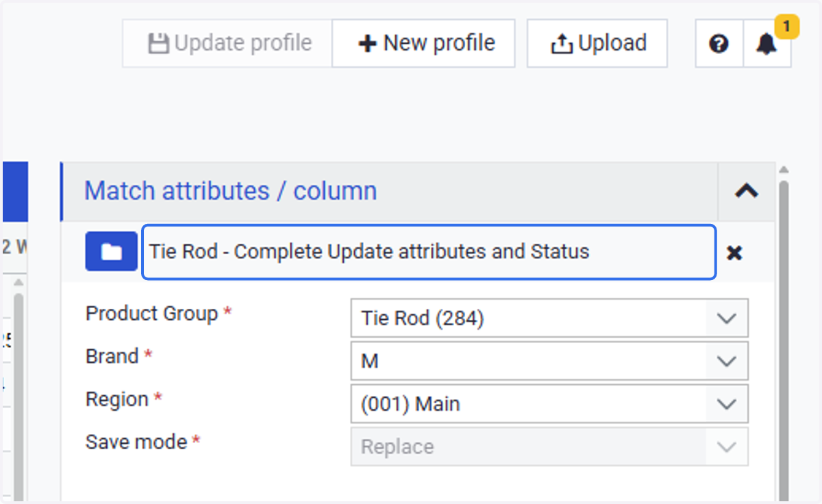The height and width of the screenshot is (504, 822).
Task: Collapse the Match attributes / column panel
Action: point(746,191)
